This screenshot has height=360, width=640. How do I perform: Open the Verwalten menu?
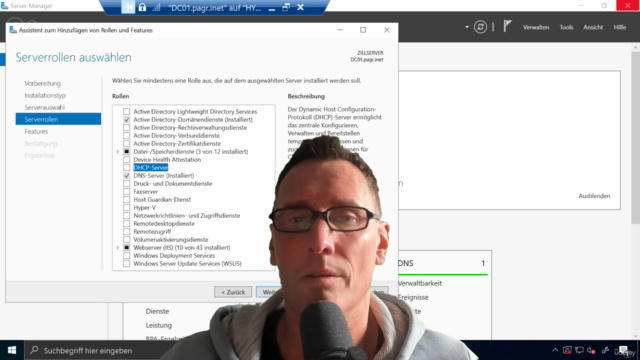point(536,27)
